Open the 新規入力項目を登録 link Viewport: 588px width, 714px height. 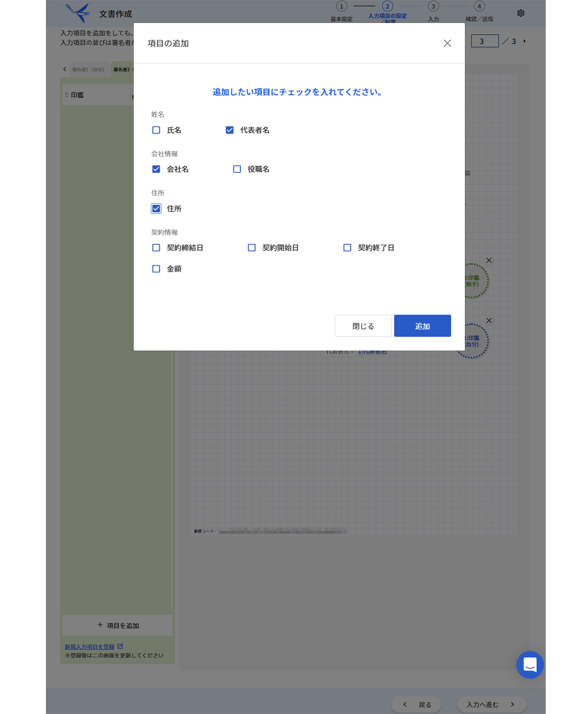pyautogui.click(x=90, y=646)
